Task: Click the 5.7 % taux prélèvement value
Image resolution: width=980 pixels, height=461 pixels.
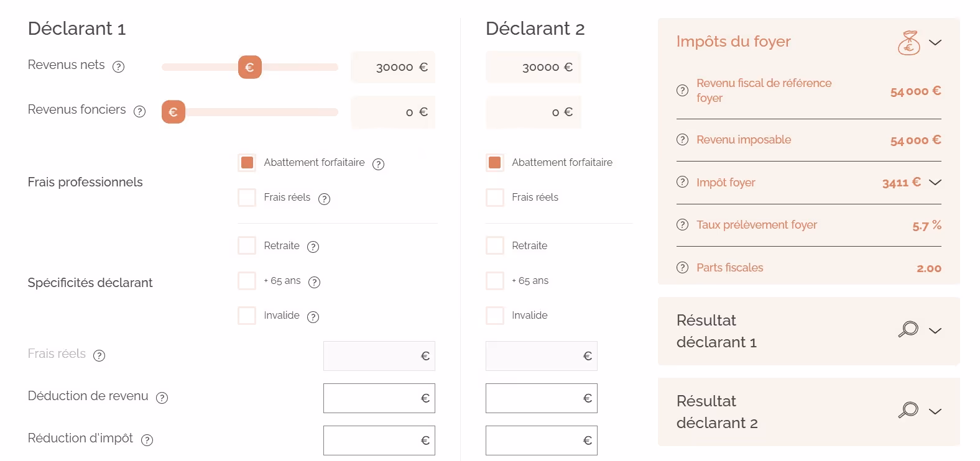Action: (927, 226)
